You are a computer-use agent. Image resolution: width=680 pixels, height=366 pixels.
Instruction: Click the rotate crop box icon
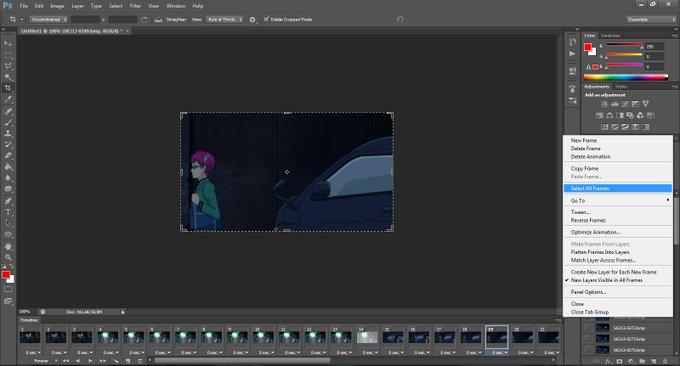(144, 20)
